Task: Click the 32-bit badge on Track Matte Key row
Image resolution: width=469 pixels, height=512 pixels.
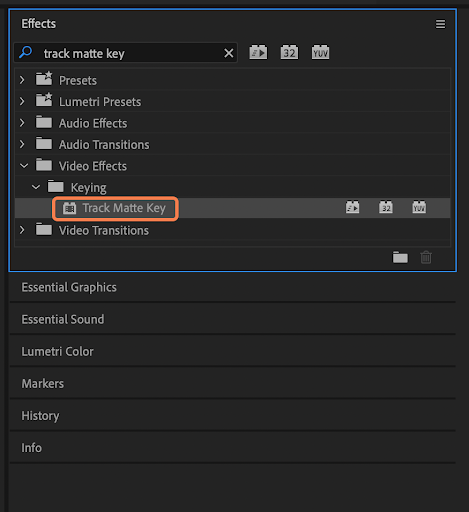Action: pos(386,207)
